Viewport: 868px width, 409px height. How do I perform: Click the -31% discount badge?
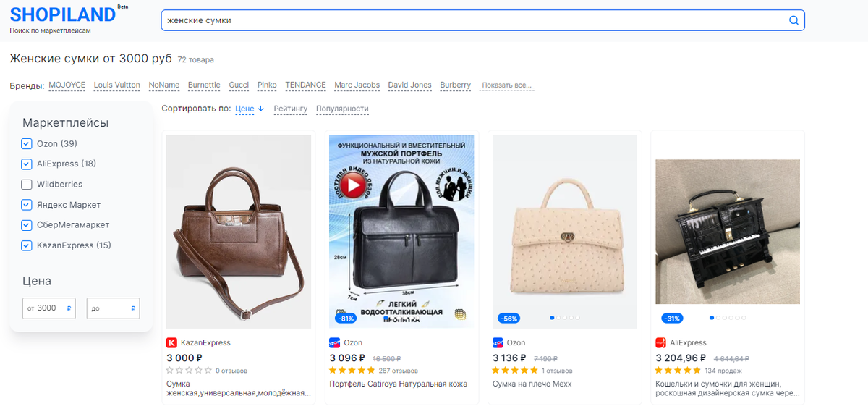click(x=673, y=318)
